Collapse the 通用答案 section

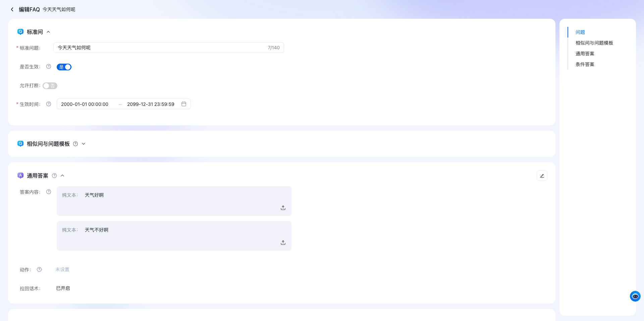[x=62, y=176]
